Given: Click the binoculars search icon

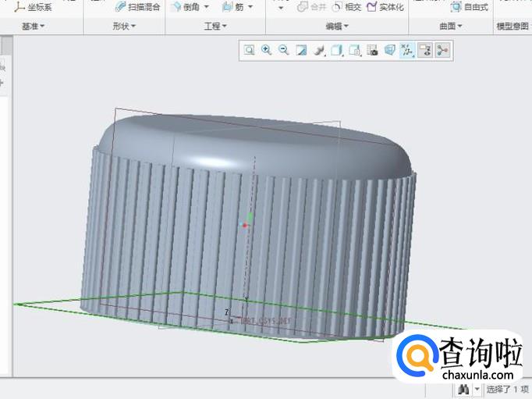Looking at the screenshot, I should [x=463, y=389].
